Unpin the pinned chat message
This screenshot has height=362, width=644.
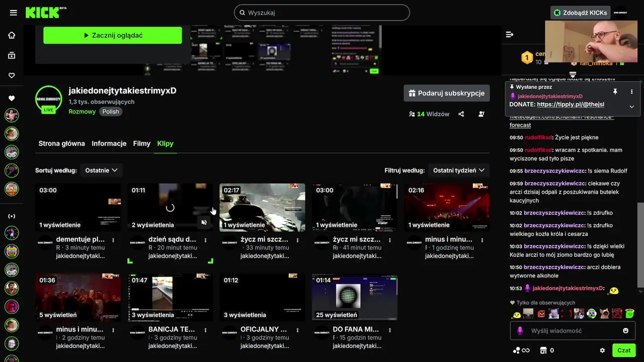[x=615, y=92]
